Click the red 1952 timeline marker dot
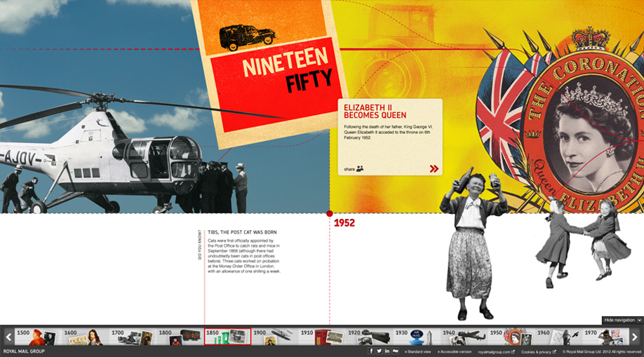 330,213
